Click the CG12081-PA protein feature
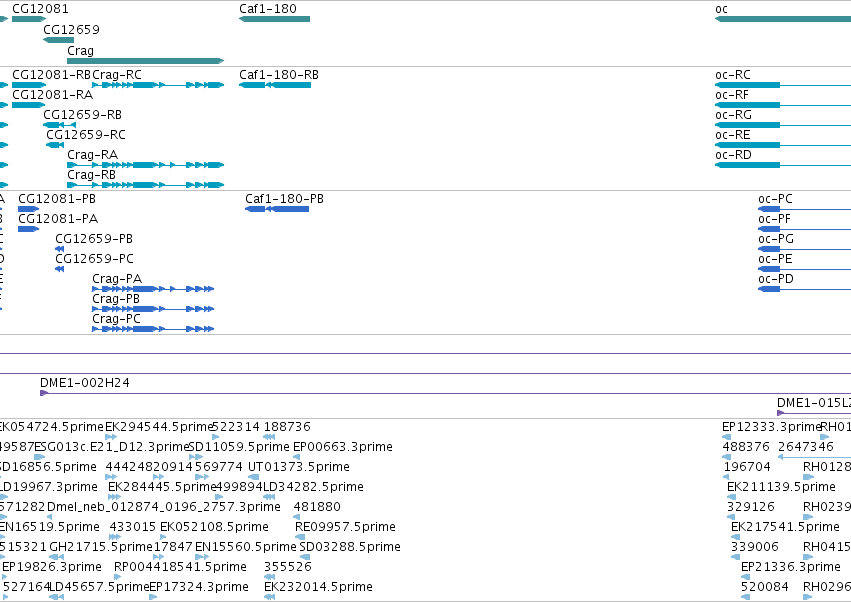Viewport: 851px width, 602px height. (28, 229)
